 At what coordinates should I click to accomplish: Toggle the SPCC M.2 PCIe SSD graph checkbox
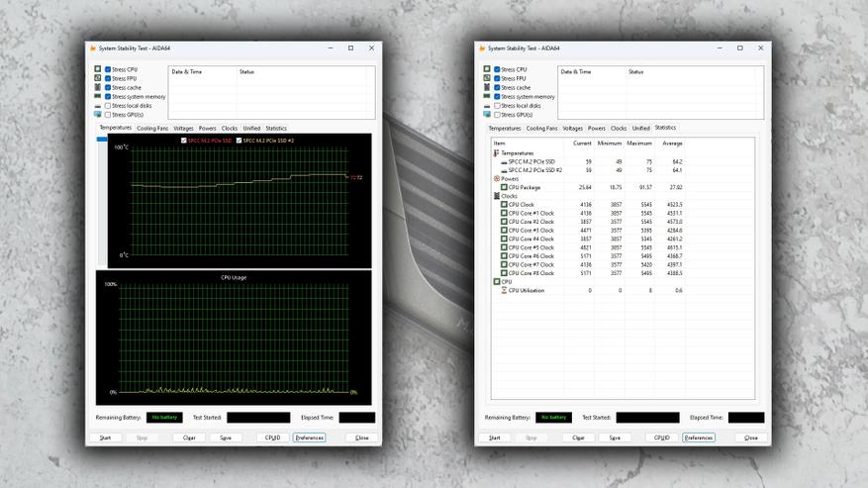pos(184,141)
